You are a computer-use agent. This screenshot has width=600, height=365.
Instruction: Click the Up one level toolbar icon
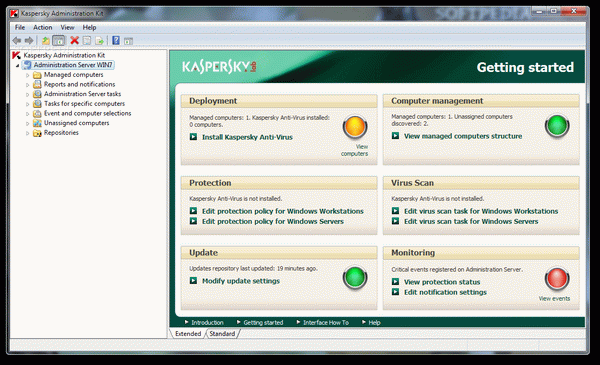pyautogui.click(x=46, y=41)
